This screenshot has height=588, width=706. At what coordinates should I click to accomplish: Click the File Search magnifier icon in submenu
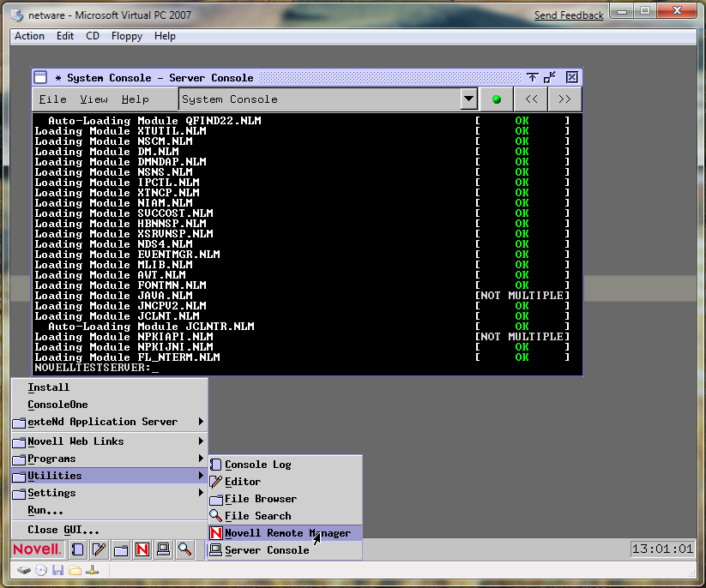click(216, 515)
